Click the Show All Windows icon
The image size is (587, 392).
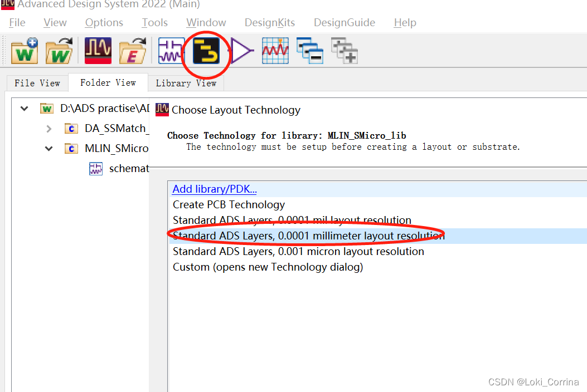345,51
